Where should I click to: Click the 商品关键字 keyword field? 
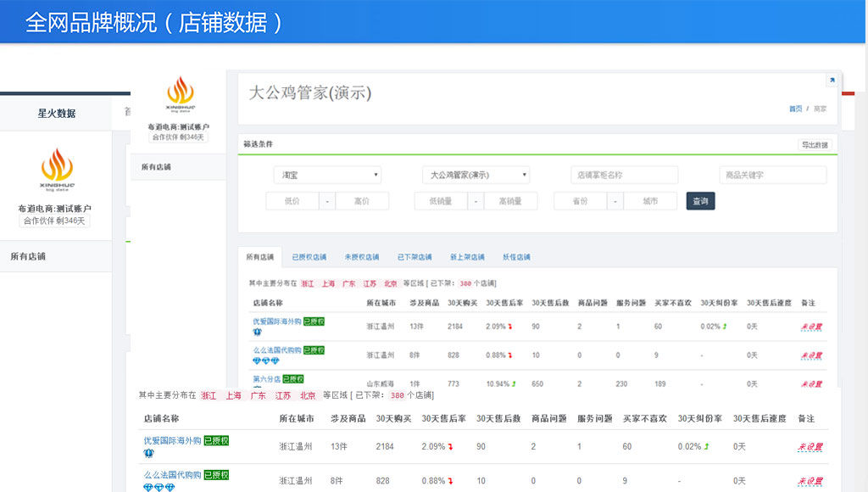pos(773,175)
